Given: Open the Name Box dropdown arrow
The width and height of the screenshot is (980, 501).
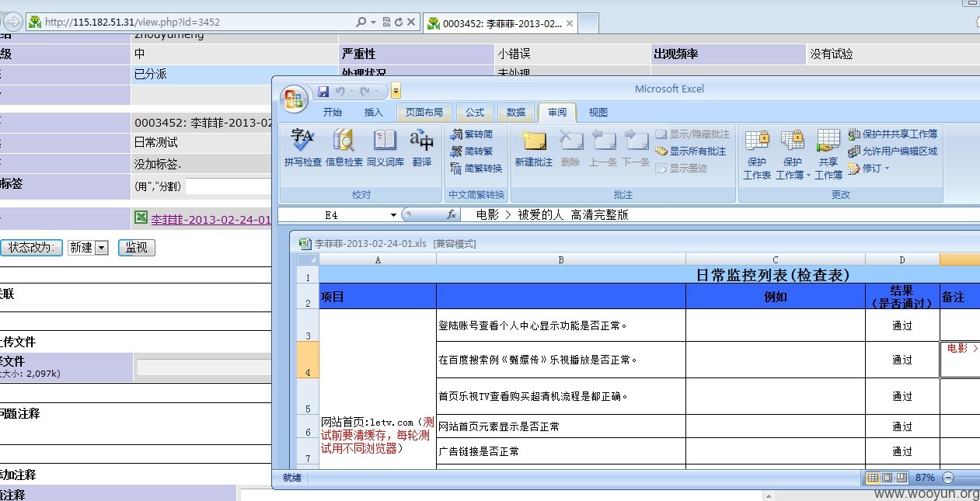Looking at the screenshot, I should (x=393, y=214).
